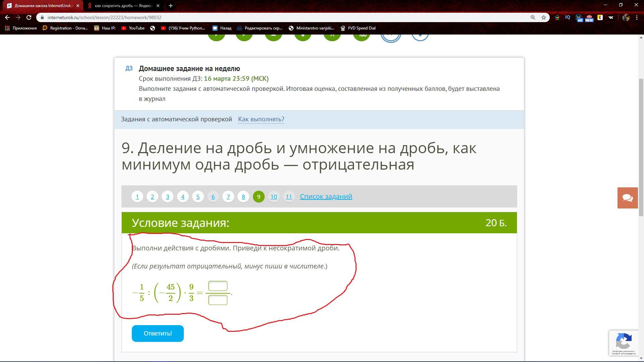Click the Приложения apps bookmark icon

[7, 28]
